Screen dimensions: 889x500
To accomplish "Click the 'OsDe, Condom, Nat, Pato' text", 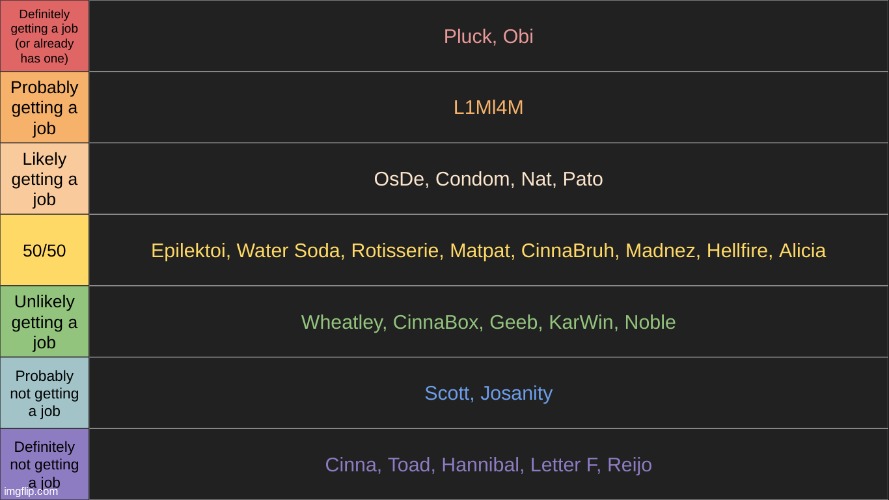I will point(488,179).
